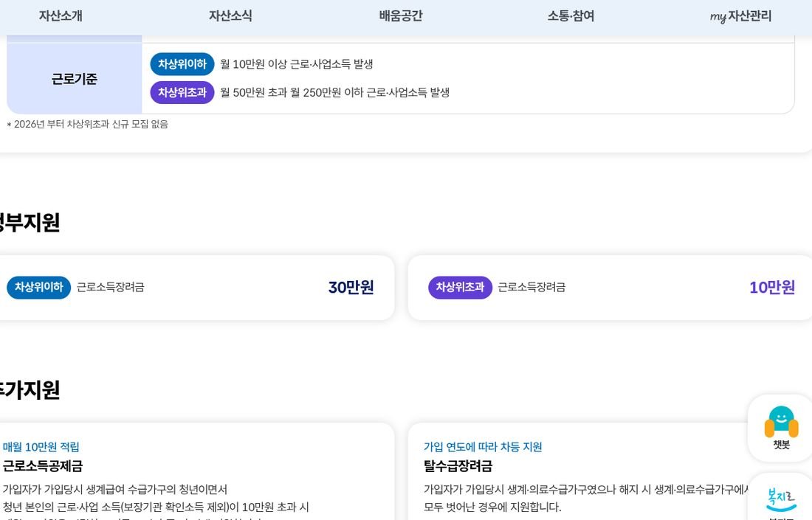Open the 자산소식 menu
812x520 pixels.
[x=230, y=16]
